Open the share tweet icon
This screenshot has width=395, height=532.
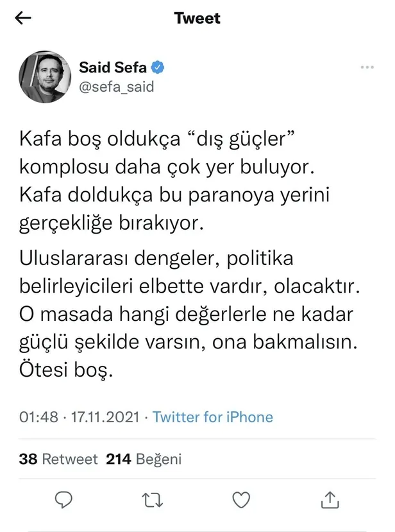tap(328, 499)
